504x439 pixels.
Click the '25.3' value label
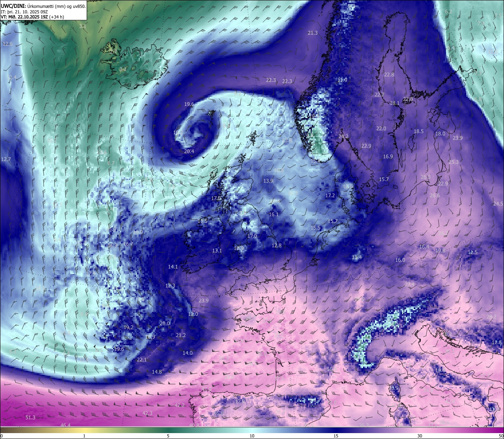click(454, 162)
